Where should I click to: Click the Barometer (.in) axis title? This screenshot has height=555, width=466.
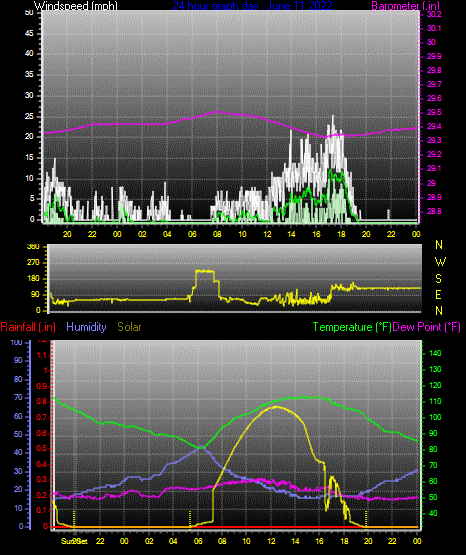coord(405,5)
